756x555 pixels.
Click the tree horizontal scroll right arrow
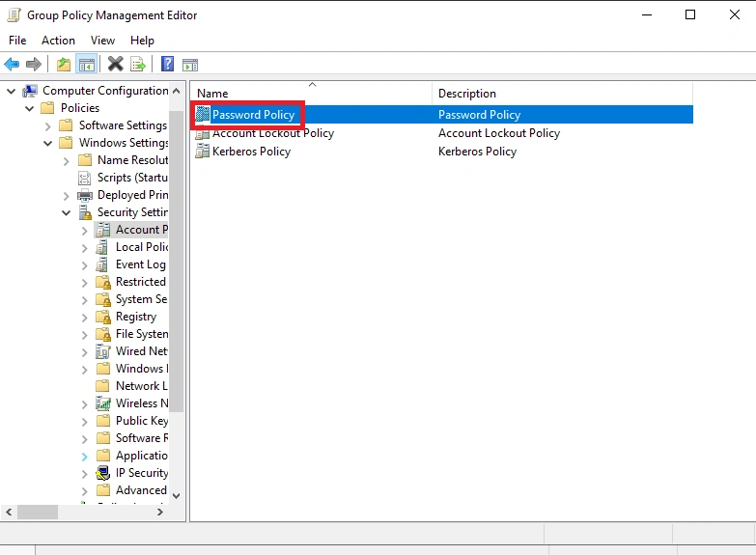point(160,513)
